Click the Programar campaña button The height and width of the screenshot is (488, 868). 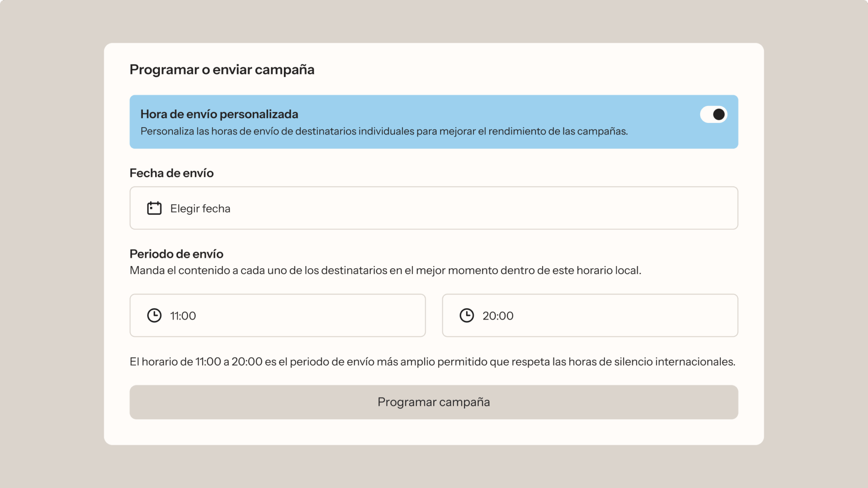(434, 402)
